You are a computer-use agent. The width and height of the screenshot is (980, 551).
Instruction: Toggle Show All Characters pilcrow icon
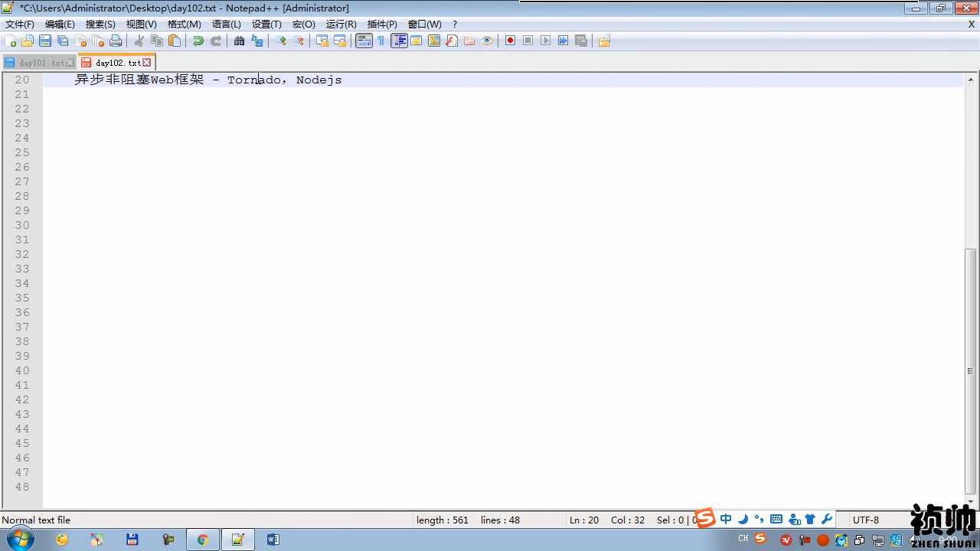(381, 41)
